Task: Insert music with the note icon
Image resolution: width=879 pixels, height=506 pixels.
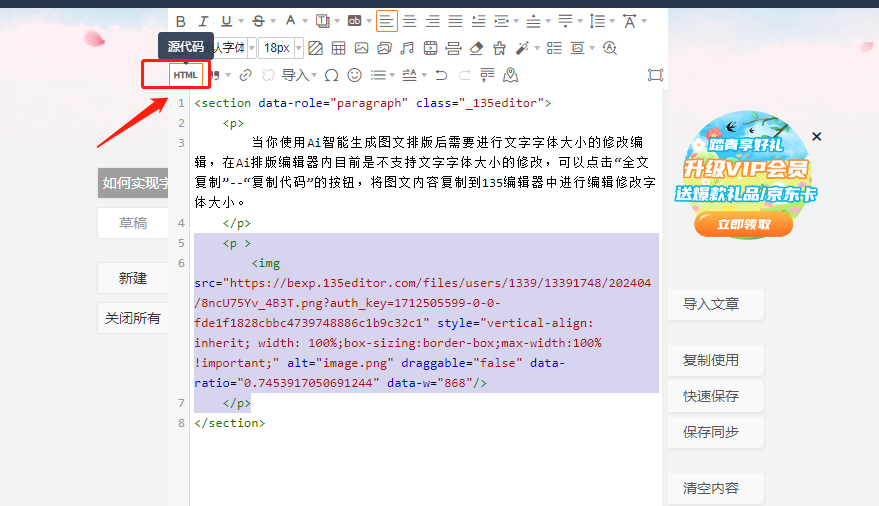Action: pyautogui.click(x=407, y=48)
